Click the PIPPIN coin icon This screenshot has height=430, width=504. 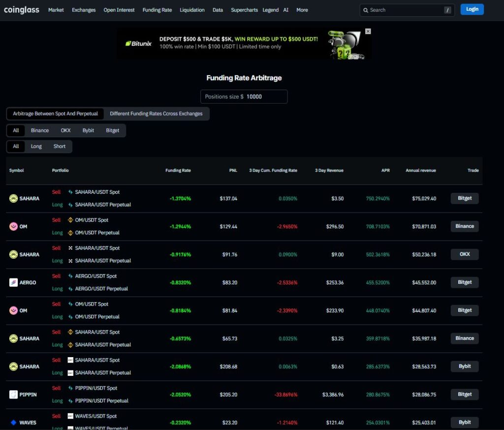[13, 395]
